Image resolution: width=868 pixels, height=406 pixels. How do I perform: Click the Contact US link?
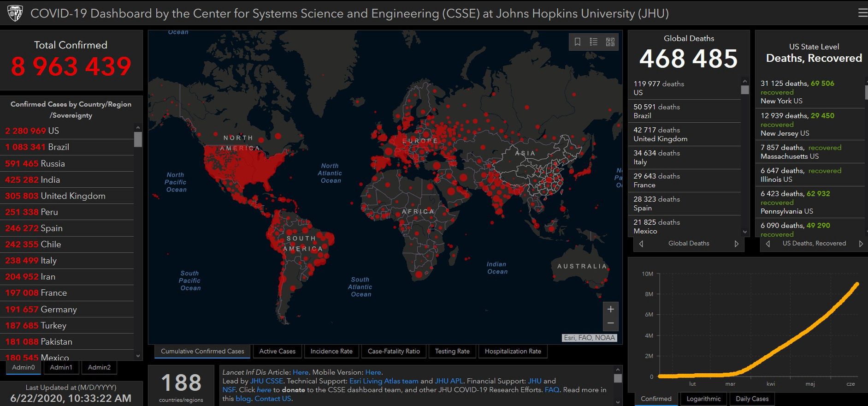pyautogui.click(x=273, y=399)
